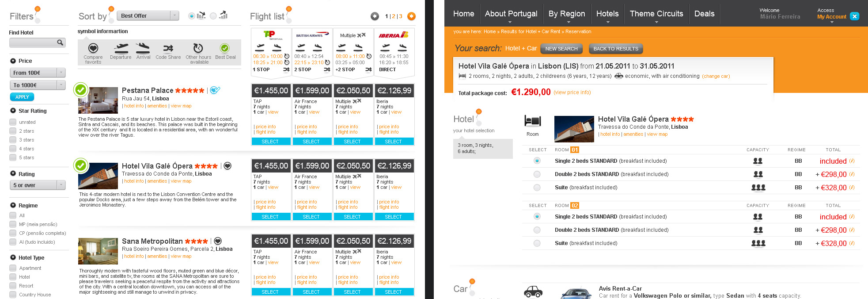Open the Theme Circuits menu
Image resolution: width=868 pixels, height=299 pixels.
pyautogui.click(x=656, y=14)
